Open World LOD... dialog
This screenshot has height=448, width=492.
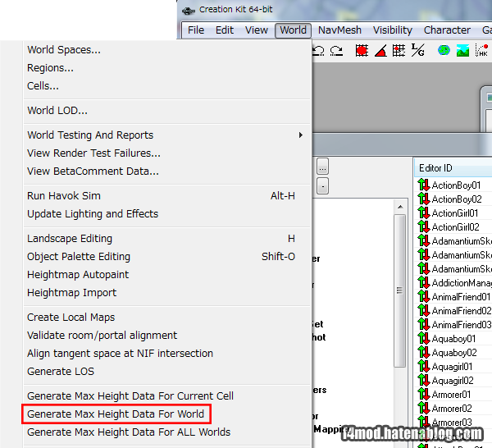tap(167, 111)
